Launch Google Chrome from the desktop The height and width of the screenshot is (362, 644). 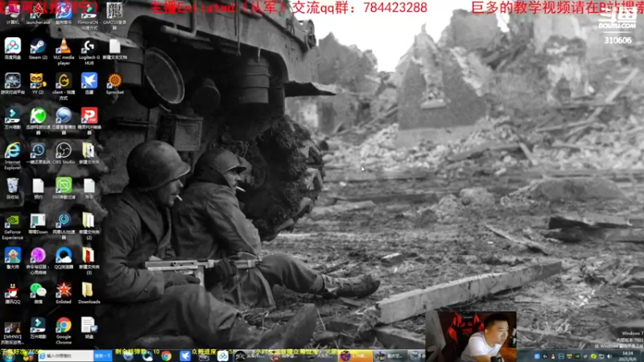[x=64, y=331]
